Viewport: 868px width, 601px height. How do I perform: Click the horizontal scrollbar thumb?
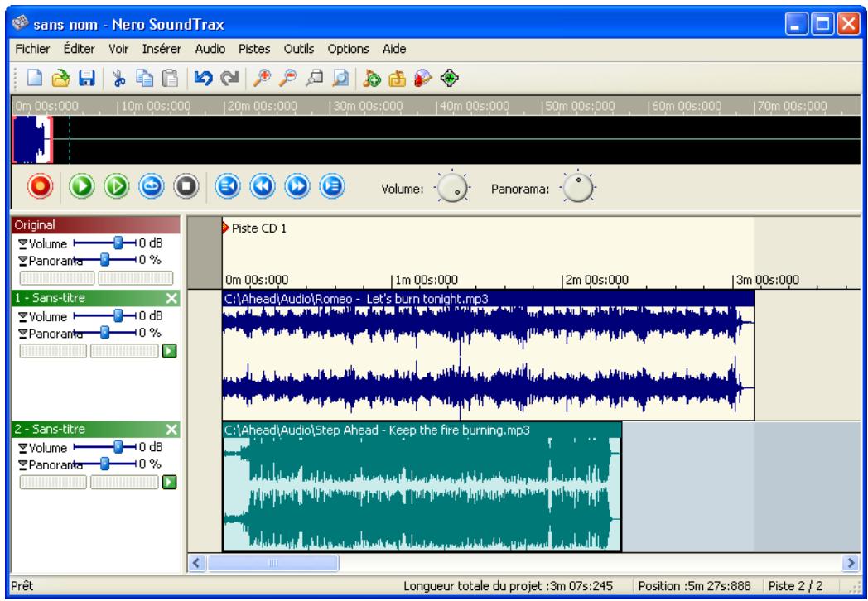pos(273,564)
